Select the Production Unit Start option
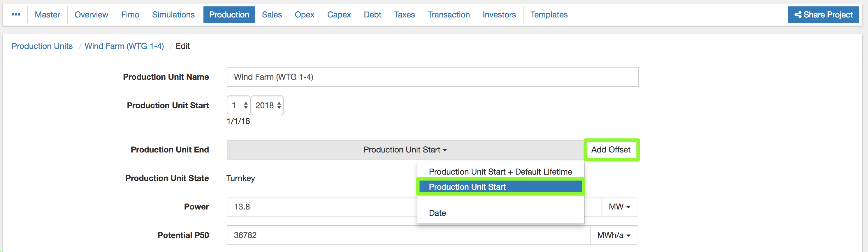 coord(500,187)
